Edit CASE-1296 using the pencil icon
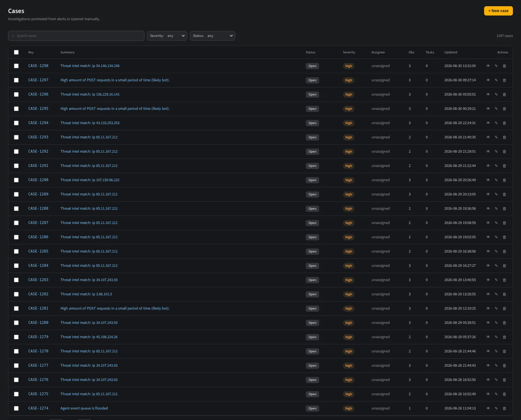This screenshot has width=521, height=420. [x=496, y=94]
